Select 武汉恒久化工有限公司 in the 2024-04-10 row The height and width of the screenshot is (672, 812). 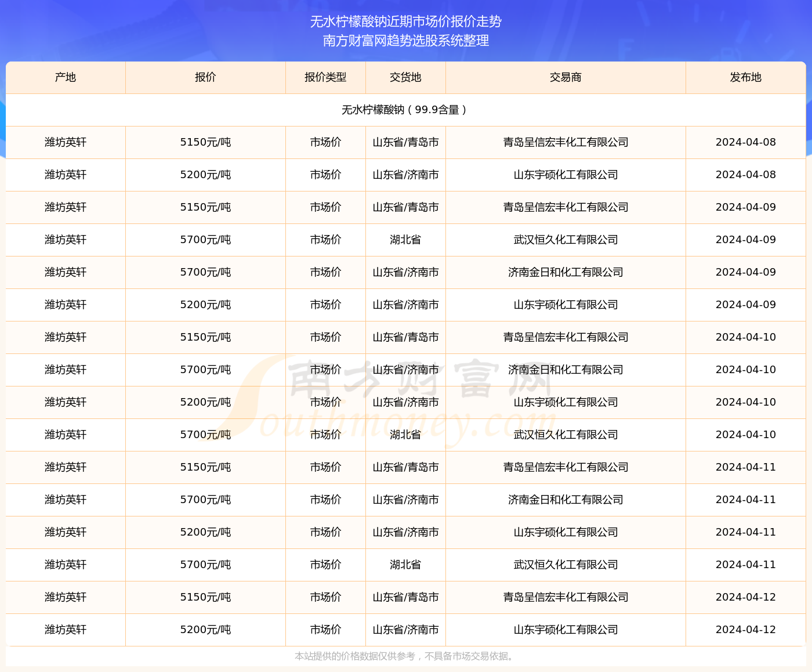tap(565, 435)
